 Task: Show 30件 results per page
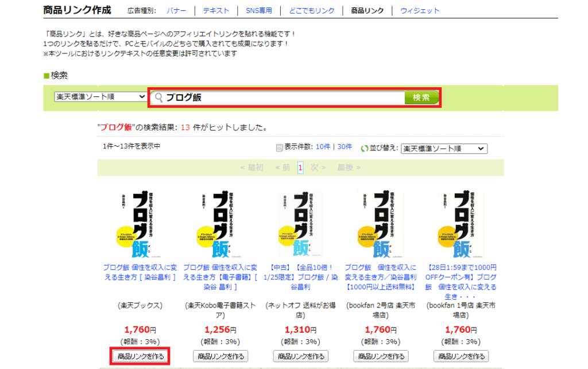[x=345, y=147]
